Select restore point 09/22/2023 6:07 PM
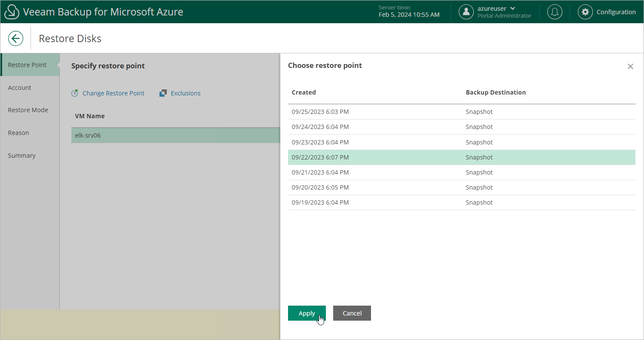Image resolution: width=644 pixels, height=340 pixels. tap(462, 157)
